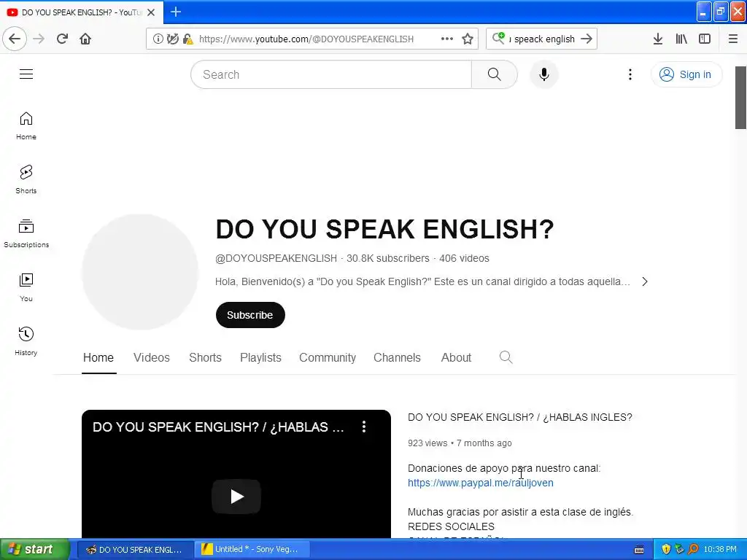The height and width of the screenshot is (560, 747).
Task: Expand the channel description chevron
Action: point(645,281)
